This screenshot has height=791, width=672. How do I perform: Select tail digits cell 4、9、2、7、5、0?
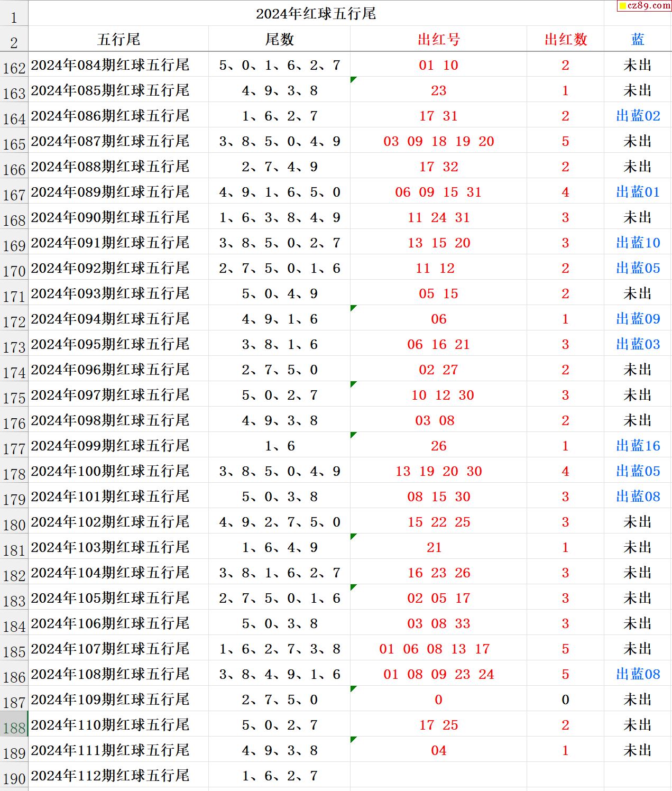click(279, 521)
